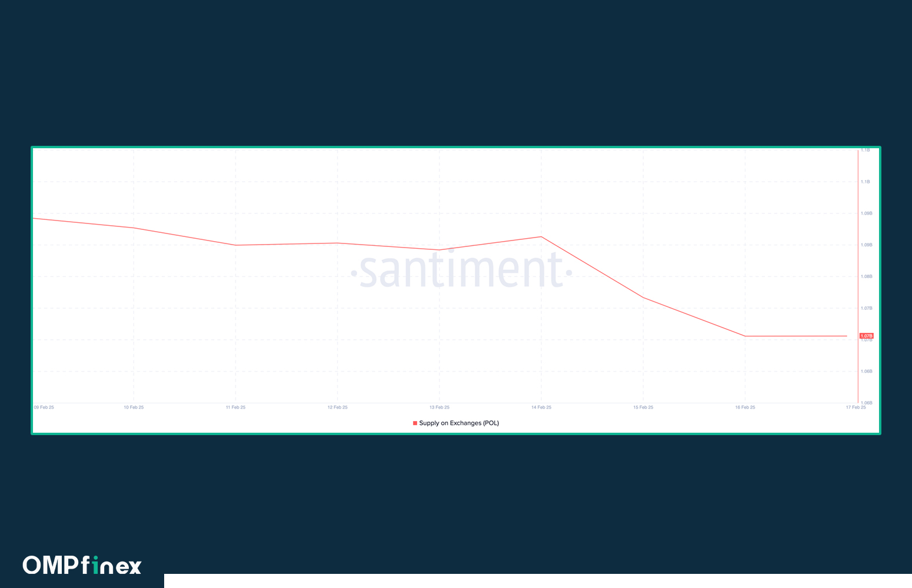
Task: Select the 10 Feb 25 date label
Action: (x=134, y=407)
